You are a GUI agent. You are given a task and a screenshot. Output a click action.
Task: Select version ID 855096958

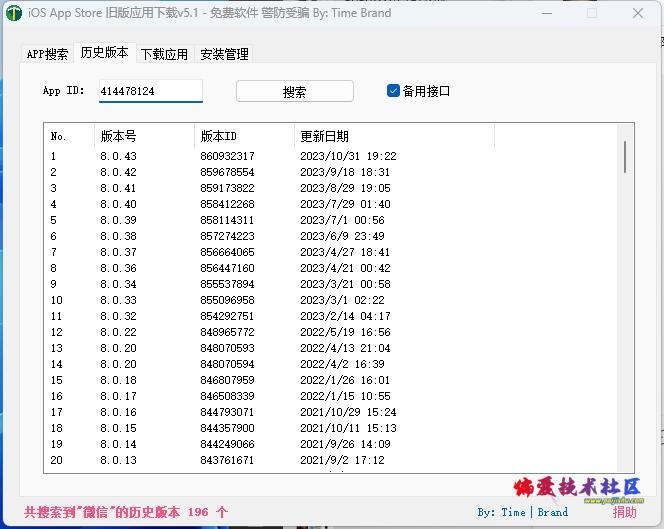pos(227,300)
